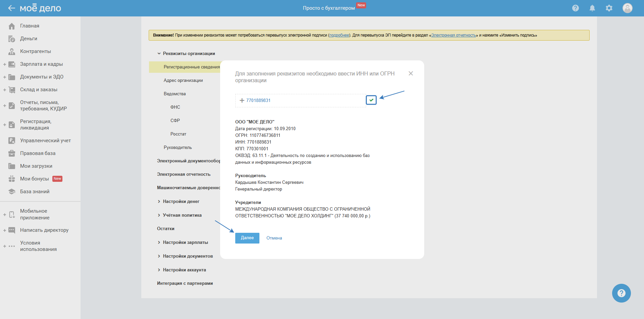Collapse the Реквизиты организации chevron
Image resolution: width=644 pixels, height=319 pixels.
(x=159, y=54)
